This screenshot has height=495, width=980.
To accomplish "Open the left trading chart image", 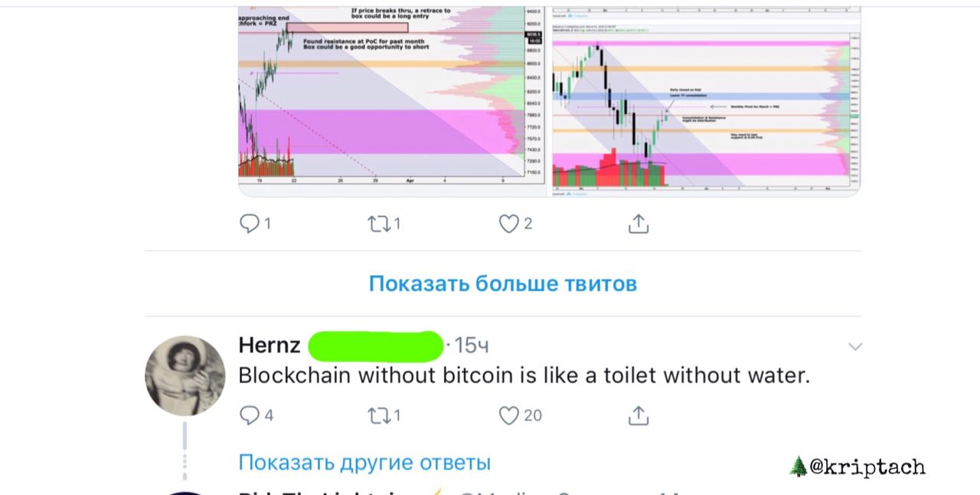I will click(393, 96).
